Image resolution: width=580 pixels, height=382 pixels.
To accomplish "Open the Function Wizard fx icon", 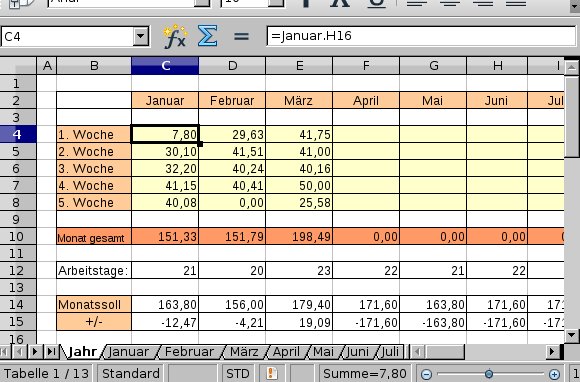I will pyautogui.click(x=175, y=36).
